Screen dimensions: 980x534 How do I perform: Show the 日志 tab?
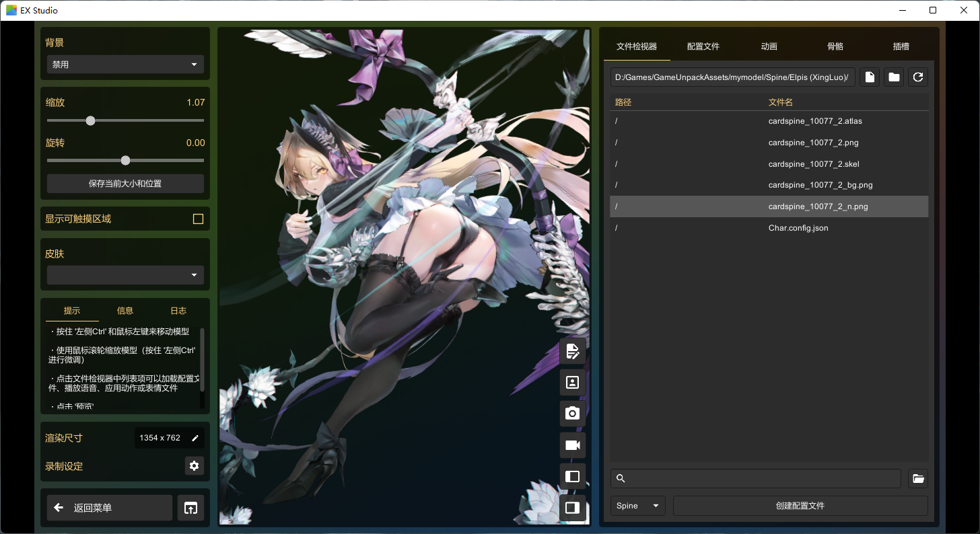pos(178,311)
